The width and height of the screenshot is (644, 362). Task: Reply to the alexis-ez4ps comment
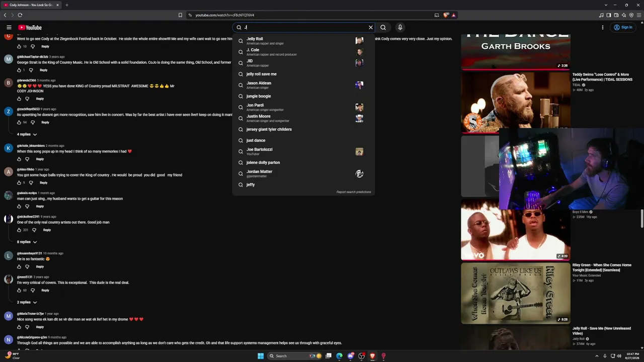(x=40, y=206)
